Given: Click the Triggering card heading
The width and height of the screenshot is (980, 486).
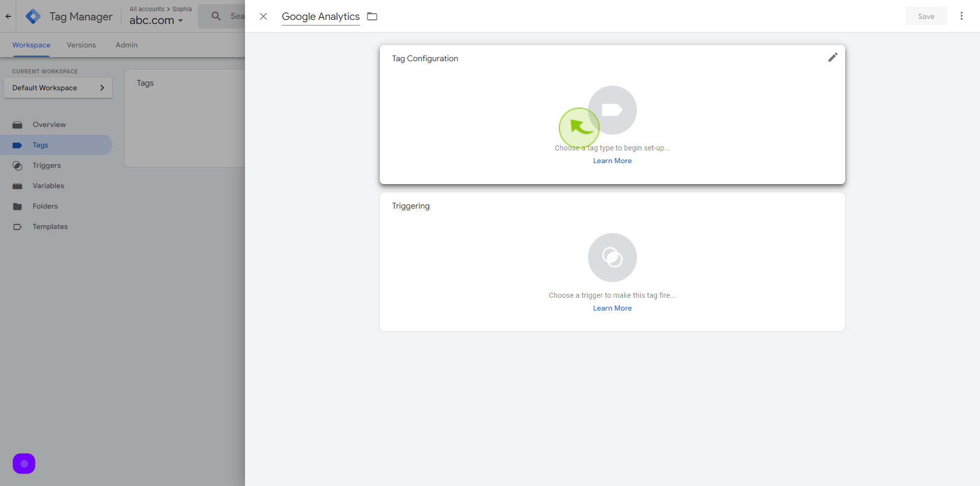Looking at the screenshot, I should tap(411, 206).
